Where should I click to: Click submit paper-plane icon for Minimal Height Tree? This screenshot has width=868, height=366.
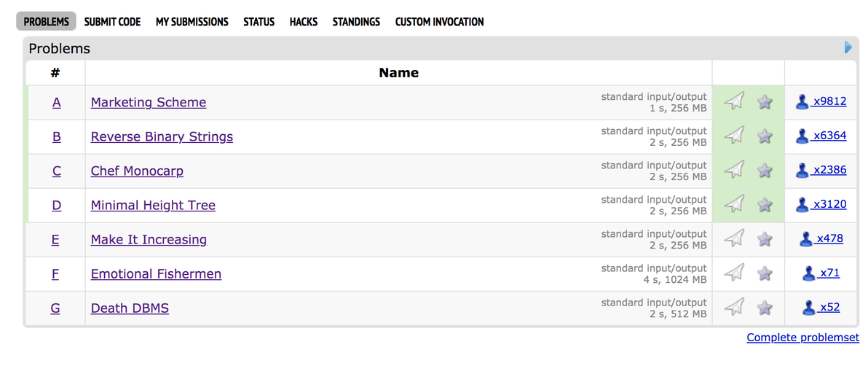pyautogui.click(x=735, y=204)
